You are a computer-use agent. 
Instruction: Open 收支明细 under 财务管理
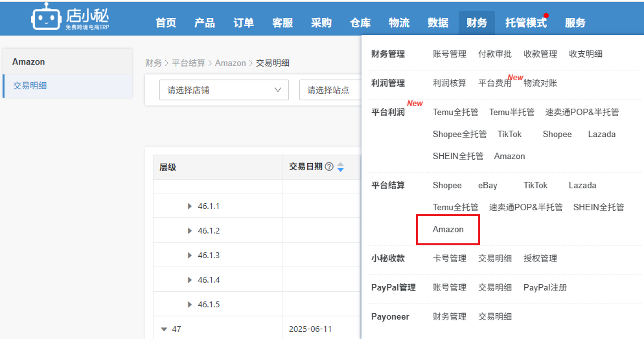click(586, 54)
